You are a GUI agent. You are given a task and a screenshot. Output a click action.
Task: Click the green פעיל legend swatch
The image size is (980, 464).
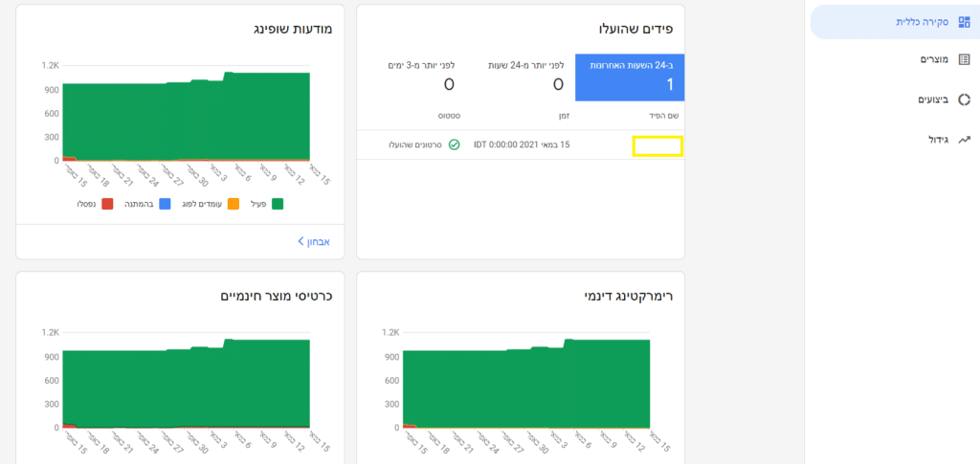point(277,204)
